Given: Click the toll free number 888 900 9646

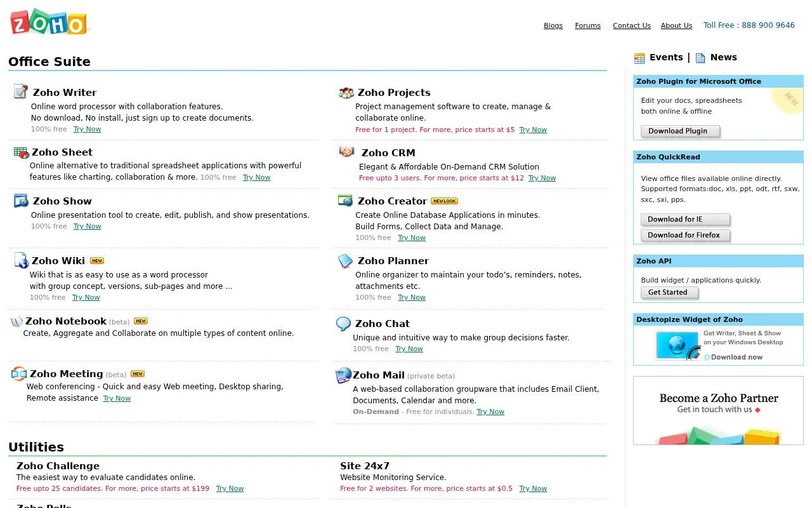Looking at the screenshot, I should (x=768, y=25).
